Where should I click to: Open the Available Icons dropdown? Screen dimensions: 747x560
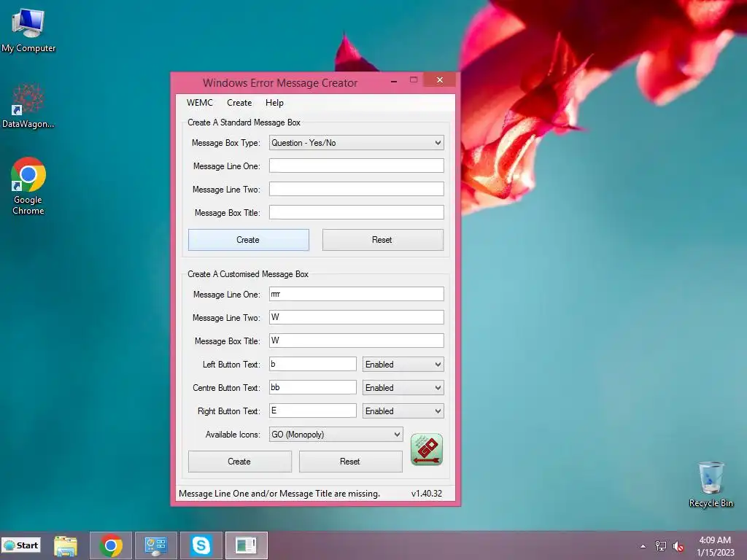point(336,435)
